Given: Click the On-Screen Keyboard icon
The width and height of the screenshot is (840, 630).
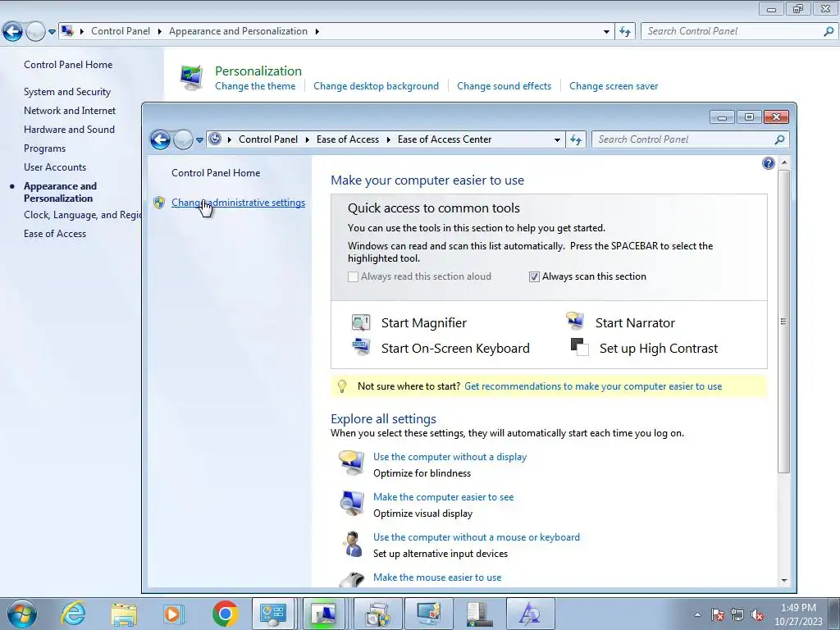Looking at the screenshot, I should click(x=361, y=347).
